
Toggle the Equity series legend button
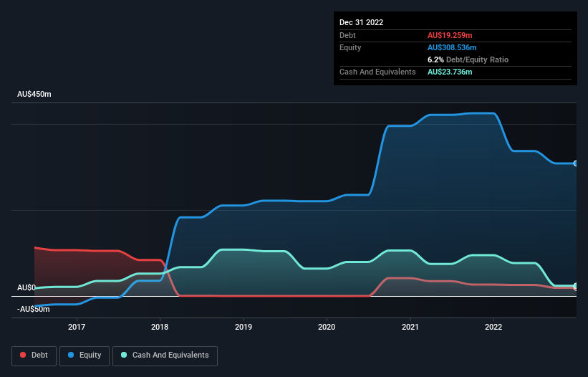point(85,355)
